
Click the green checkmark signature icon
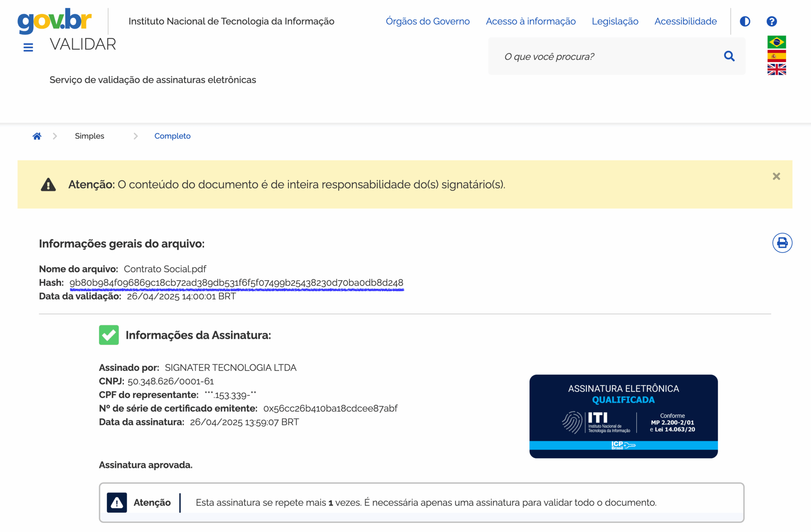pos(109,335)
